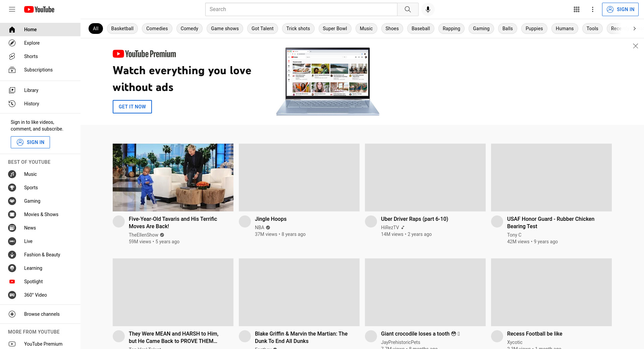The image size is (644, 349).
Task: Open Music under Best of YouTube
Action: [40, 174]
